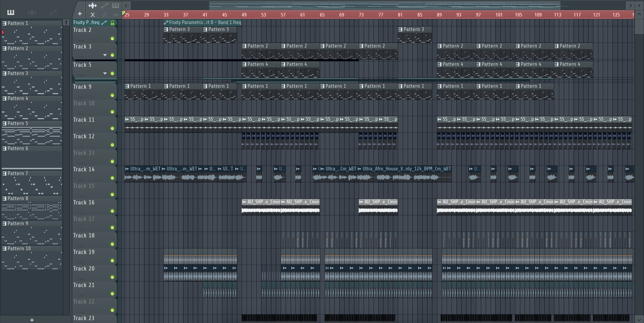Toggle Track 21 mute LED
This screenshot has width=644, height=323.
112,294
